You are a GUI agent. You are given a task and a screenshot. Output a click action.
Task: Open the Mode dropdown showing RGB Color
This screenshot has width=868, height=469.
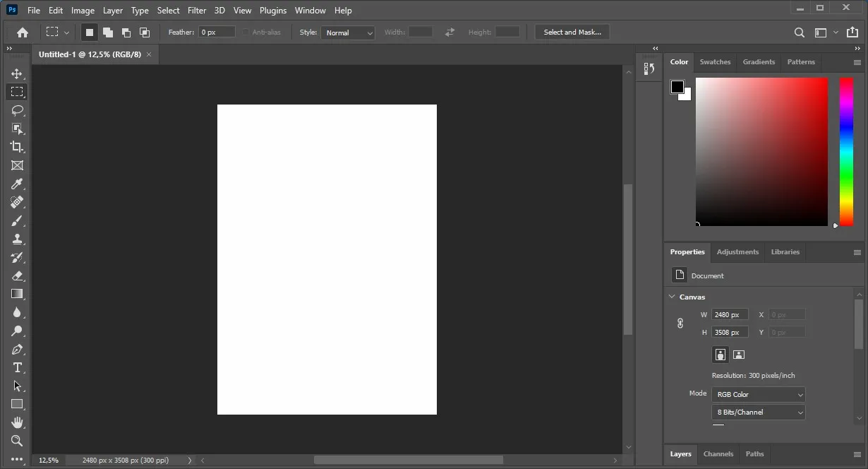click(x=758, y=394)
